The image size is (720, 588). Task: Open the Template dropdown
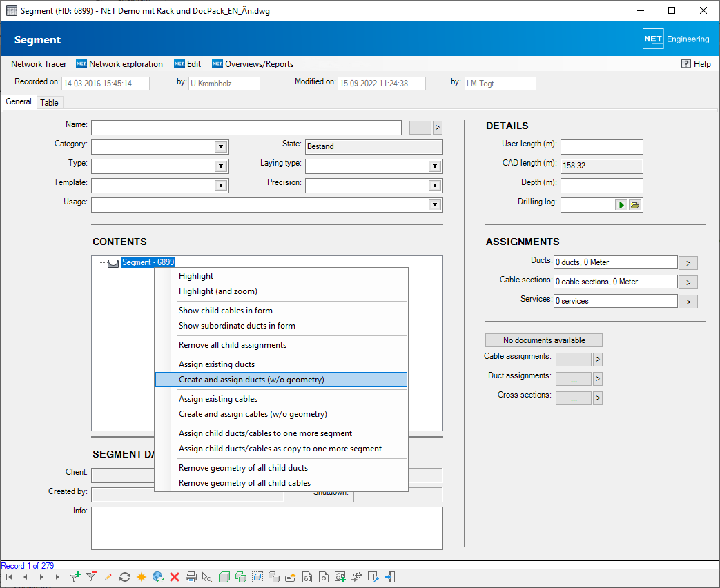pos(221,186)
